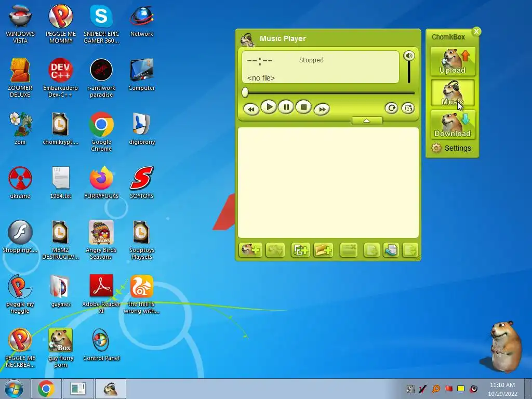
Task: Toggle repeat mode in Music Player
Action: (391, 108)
